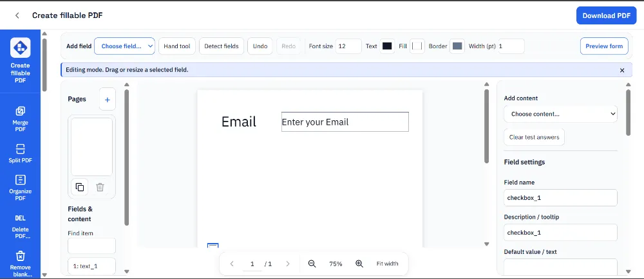Open the Split PDF tool
644x279 pixels.
pos(20,153)
